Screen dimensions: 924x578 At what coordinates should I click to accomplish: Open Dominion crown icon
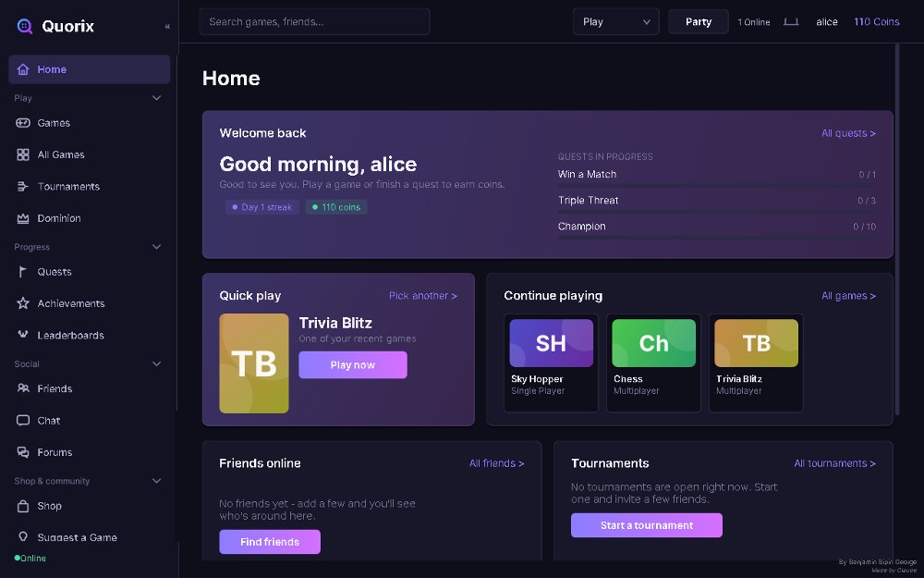[x=23, y=218]
